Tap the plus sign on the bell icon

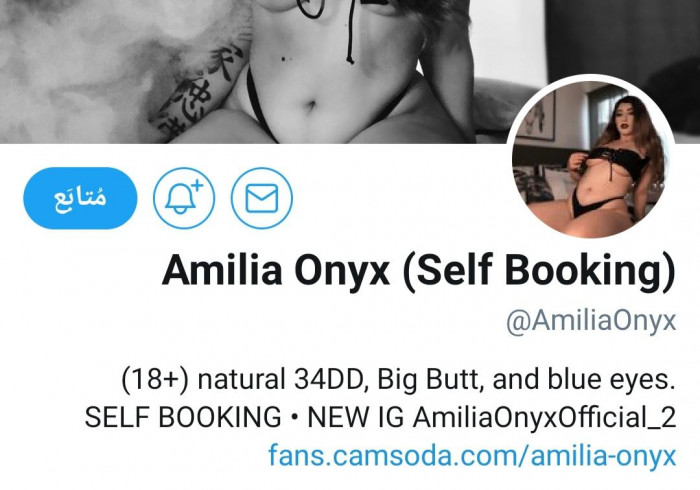(x=198, y=186)
